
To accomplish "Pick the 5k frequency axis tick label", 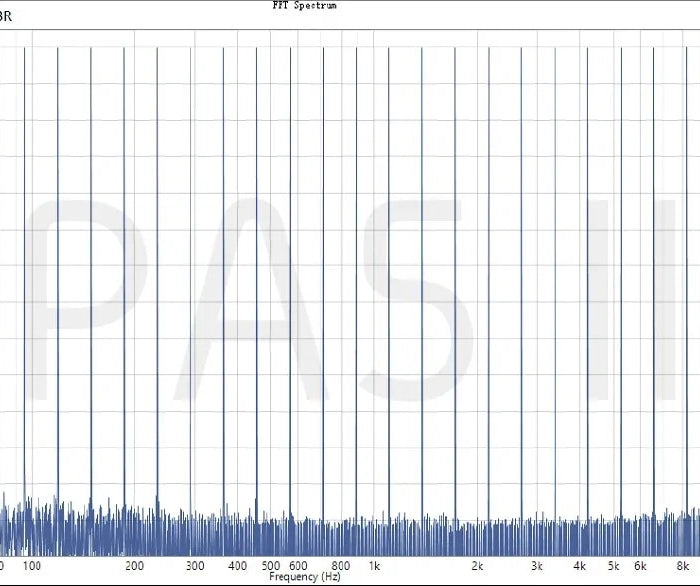I will point(614,566).
